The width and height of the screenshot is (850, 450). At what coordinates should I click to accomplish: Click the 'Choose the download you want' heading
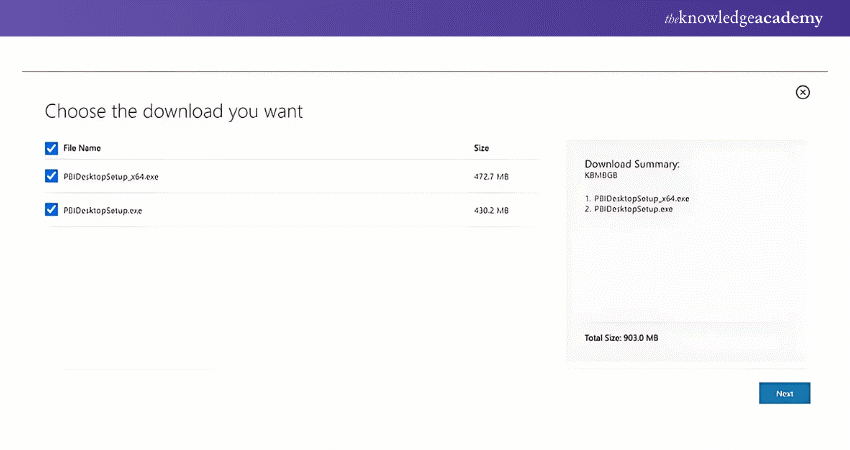(173, 111)
